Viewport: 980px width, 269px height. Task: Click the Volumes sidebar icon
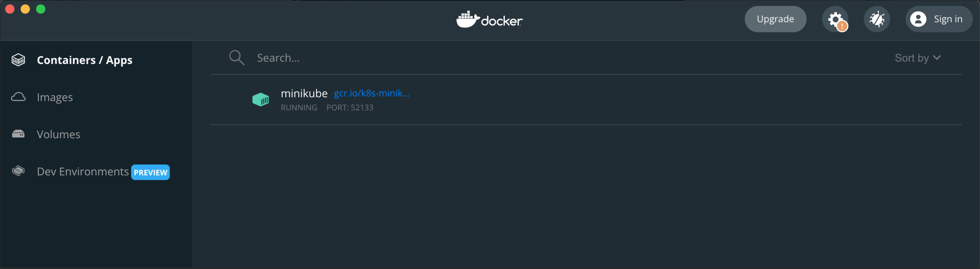click(18, 134)
